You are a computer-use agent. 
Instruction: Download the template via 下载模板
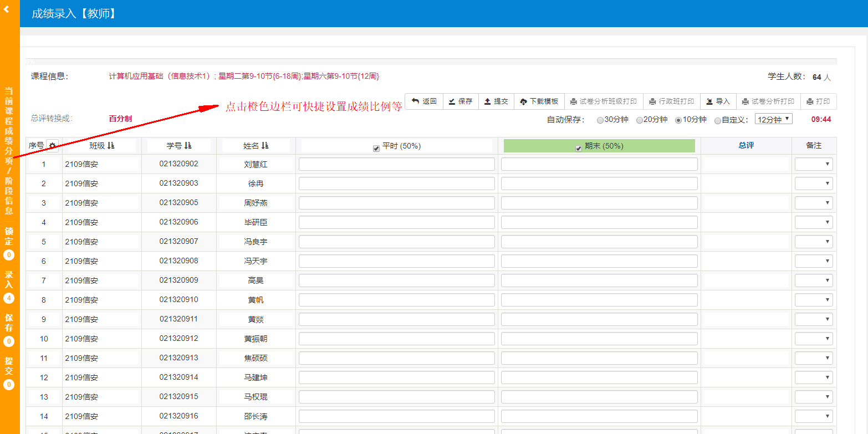pos(539,101)
